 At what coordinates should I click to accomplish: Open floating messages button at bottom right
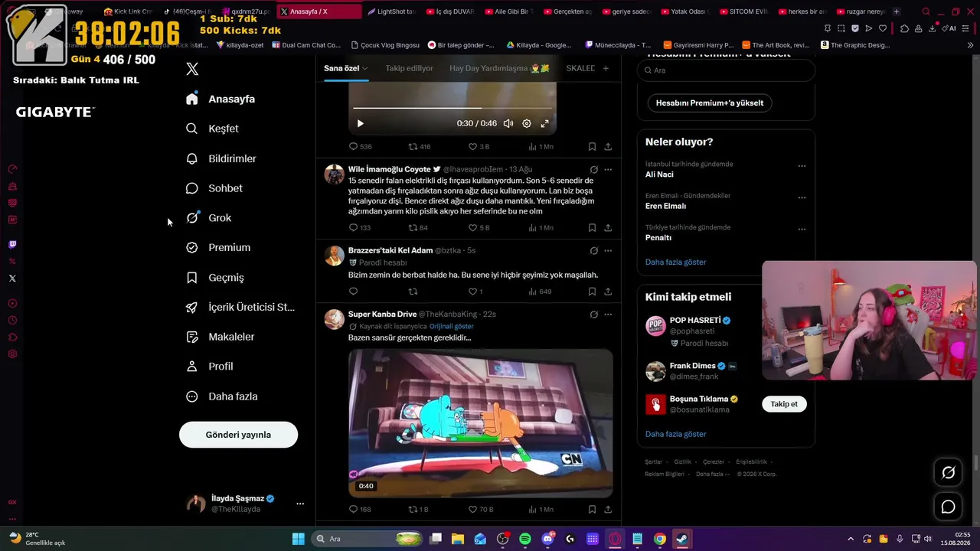948,507
